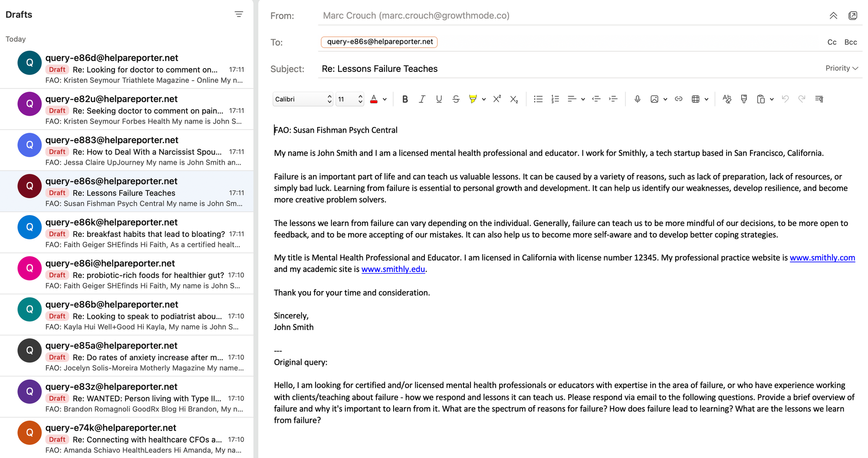Insert a bulleted list
Image resolution: width=868 pixels, height=458 pixels.
point(538,99)
